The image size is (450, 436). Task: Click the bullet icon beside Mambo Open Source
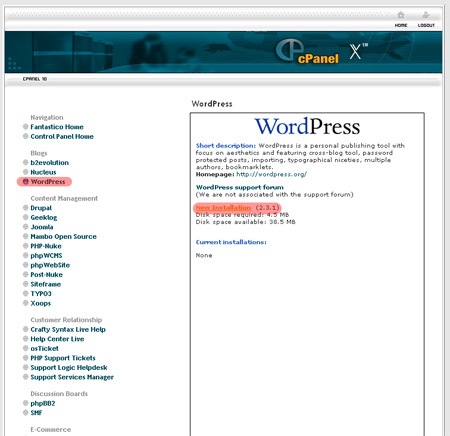pyautogui.click(x=25, y=236)
